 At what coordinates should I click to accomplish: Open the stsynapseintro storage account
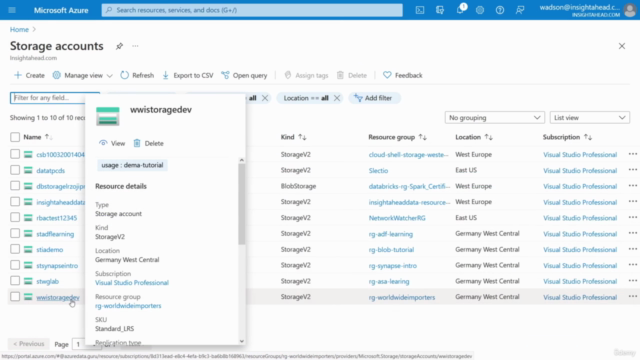point(57,266)
